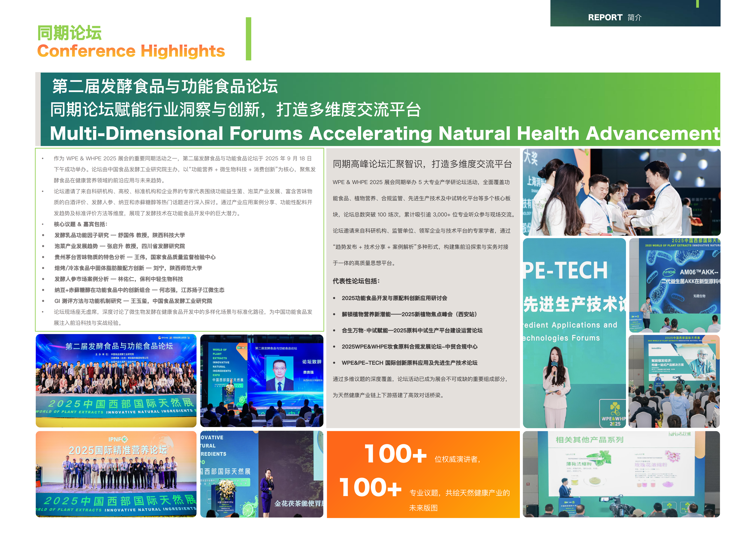Select the '同期论坛' green heading
Image resolution: width=756 pixels, height=535 pixels.
[x=70, y=33]
